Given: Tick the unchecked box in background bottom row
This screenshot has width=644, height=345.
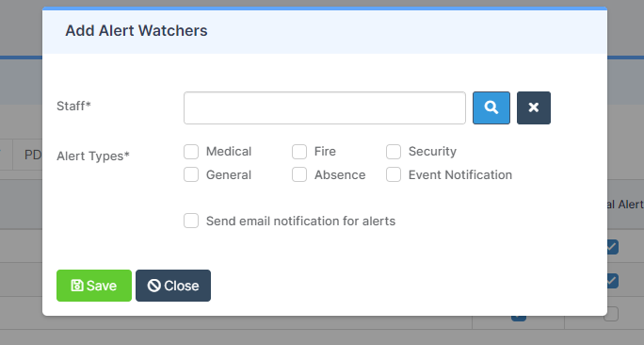Looking at the screenshot, I should point(611,314).
